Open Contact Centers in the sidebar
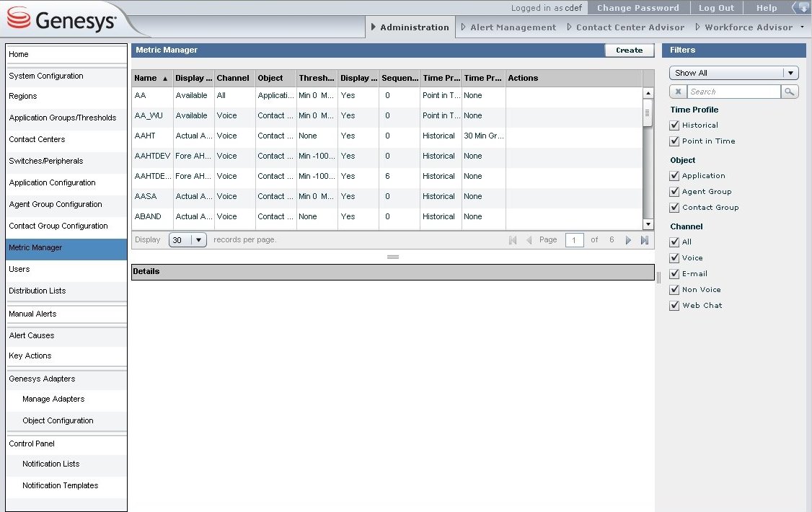 coord(66,139)
